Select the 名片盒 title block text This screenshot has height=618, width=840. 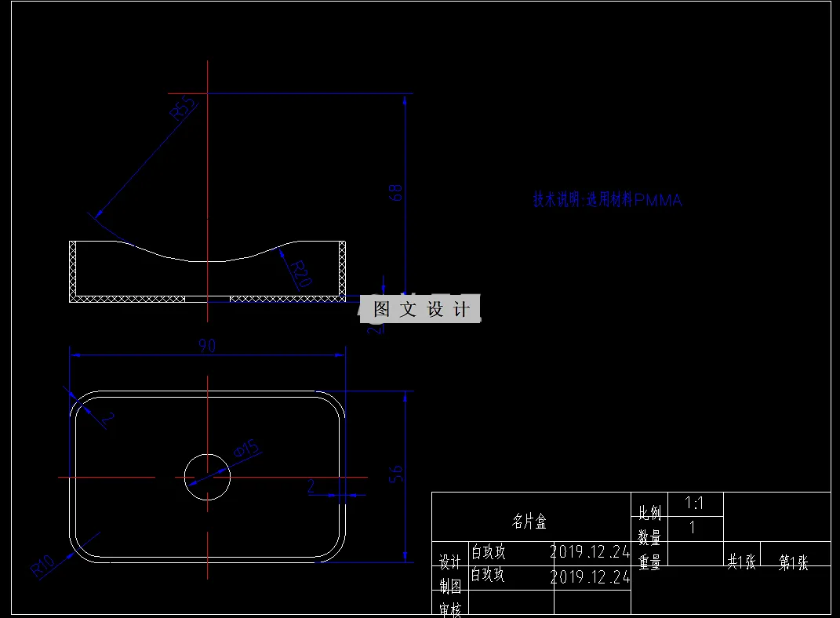530,519
